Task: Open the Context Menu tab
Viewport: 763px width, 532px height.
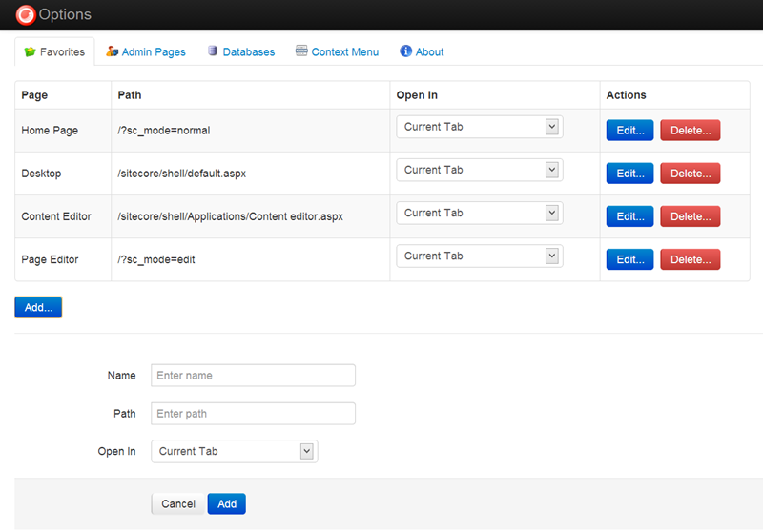Action: (338, 51)
